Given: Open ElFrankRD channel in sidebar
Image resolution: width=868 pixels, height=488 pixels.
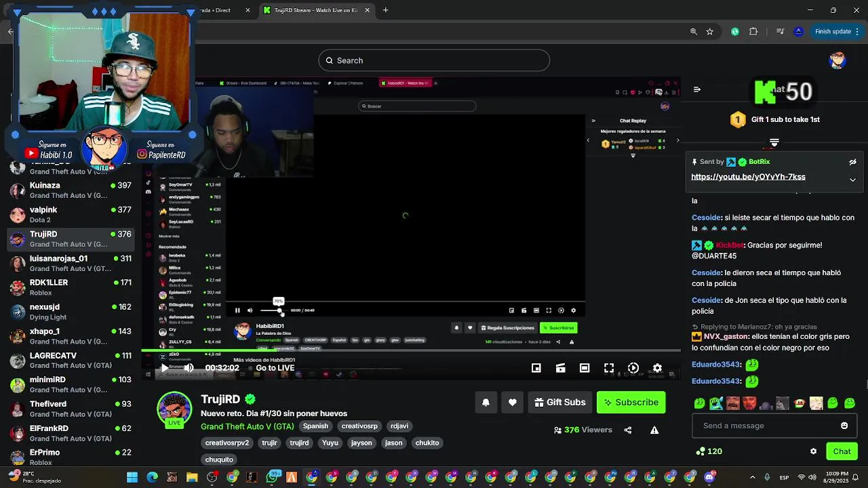Looking at the screenshot, I should 71,433.
